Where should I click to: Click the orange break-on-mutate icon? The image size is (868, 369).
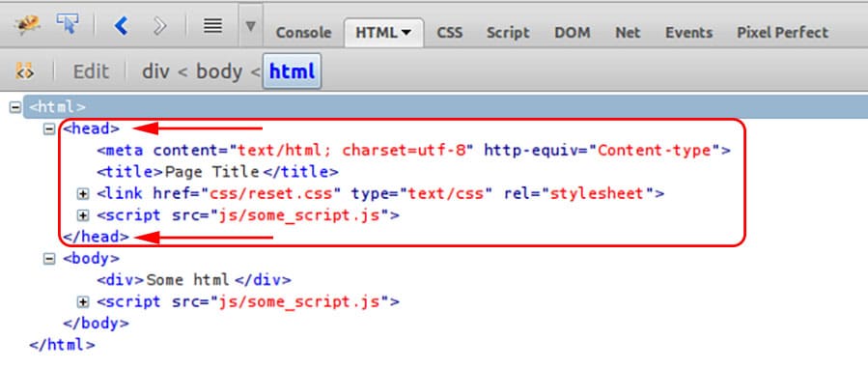pyautogui.click(x=24, y=71)
